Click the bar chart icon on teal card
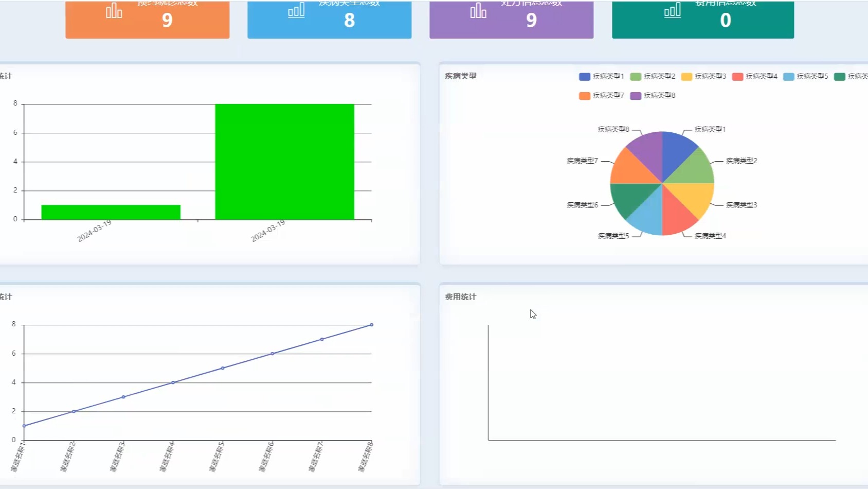 click(x=673, y=10)
